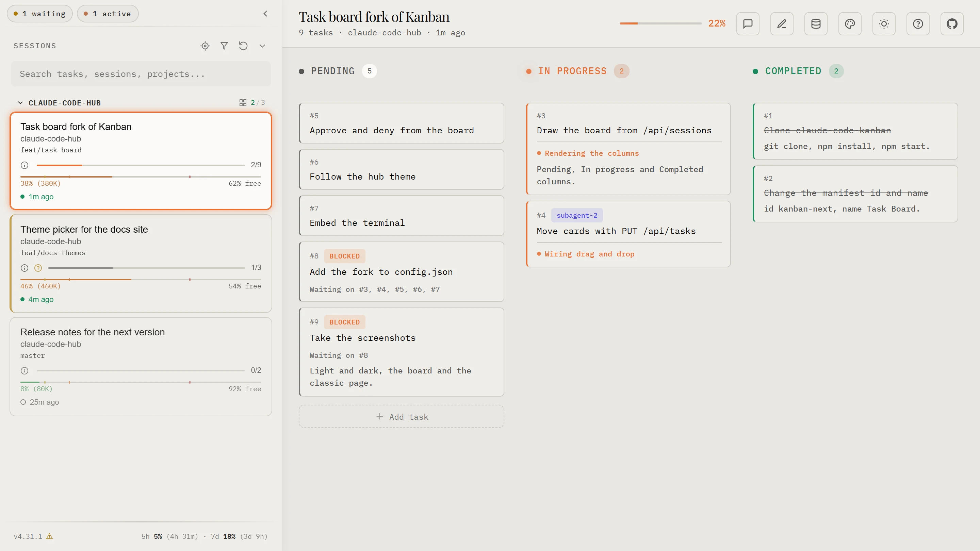Viewport: 980px width, 551px height.
Task: Click the BLOCKED badge on task #8
Action: point(344,256)
